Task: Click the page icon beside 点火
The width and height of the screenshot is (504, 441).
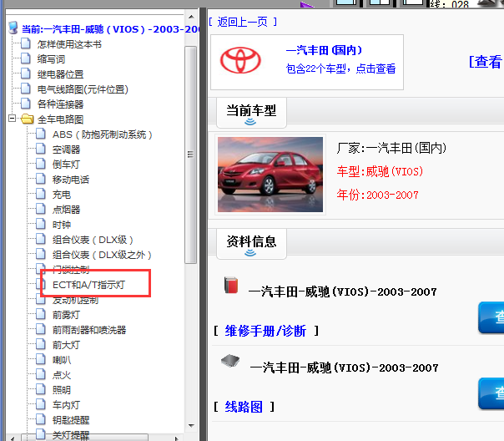Action: (x=41, y=375)
